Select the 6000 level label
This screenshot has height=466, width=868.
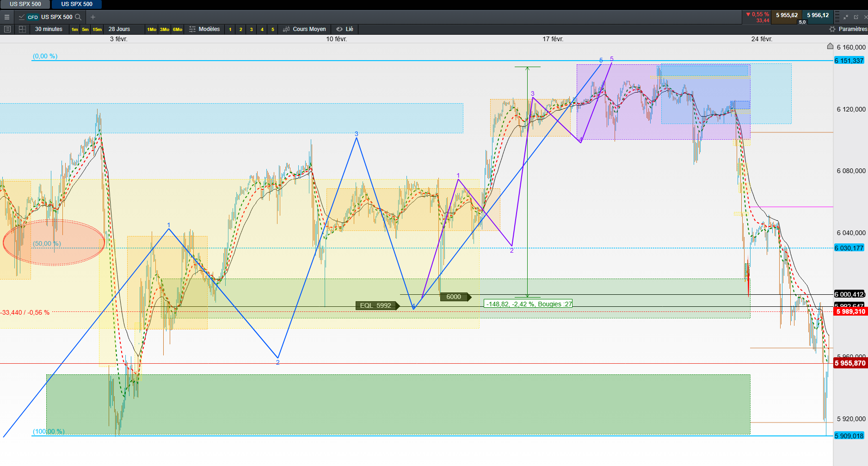click(456, 297)
